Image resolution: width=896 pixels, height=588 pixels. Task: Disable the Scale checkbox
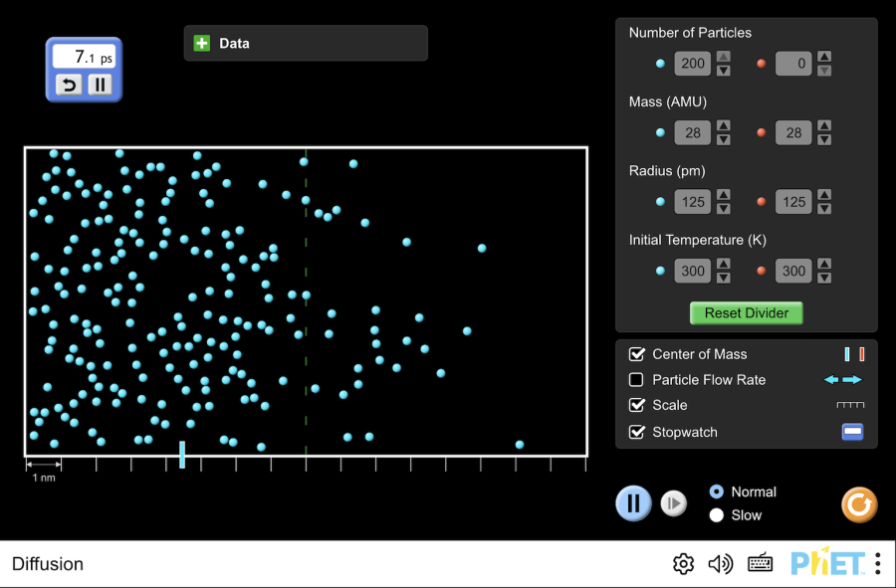pos(637,405)
